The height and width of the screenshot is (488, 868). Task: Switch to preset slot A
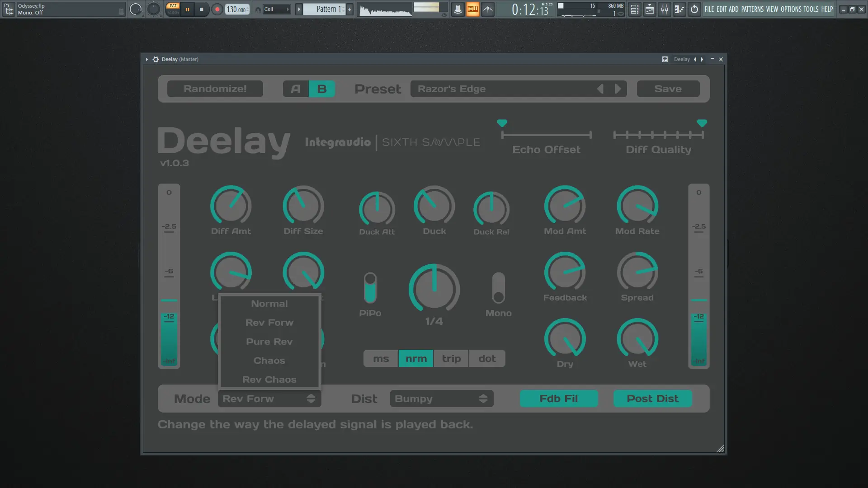296,89
